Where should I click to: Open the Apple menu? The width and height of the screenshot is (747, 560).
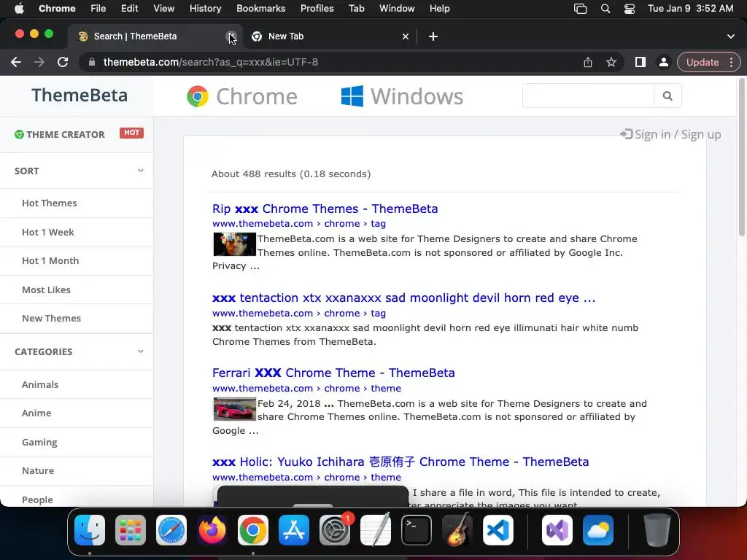[x=19, y=9]
